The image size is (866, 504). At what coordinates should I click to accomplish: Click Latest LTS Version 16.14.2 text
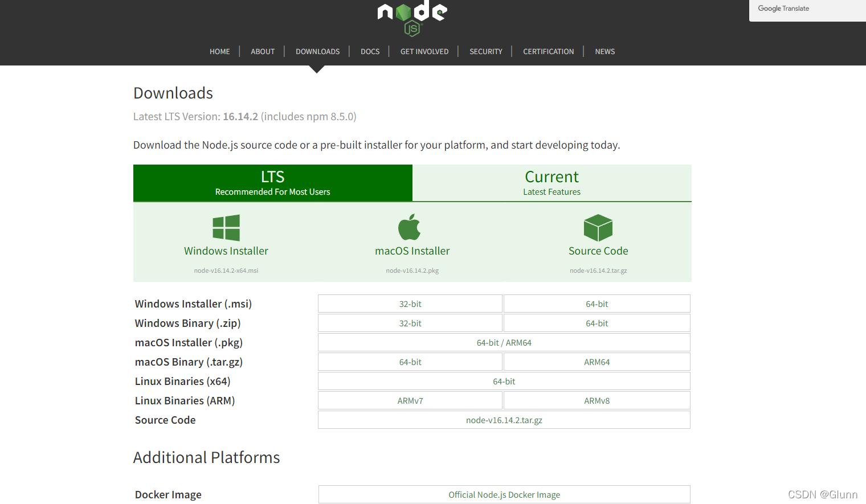245,117
